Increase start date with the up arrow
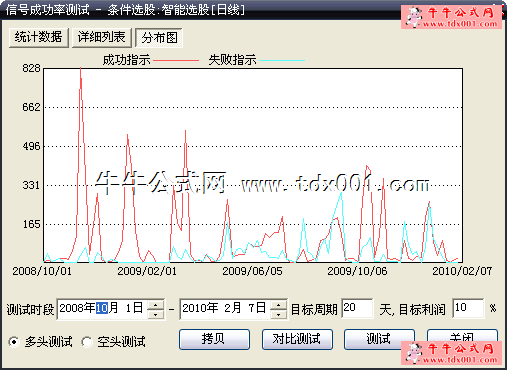The image size is (507, 370). coord(156,304)
